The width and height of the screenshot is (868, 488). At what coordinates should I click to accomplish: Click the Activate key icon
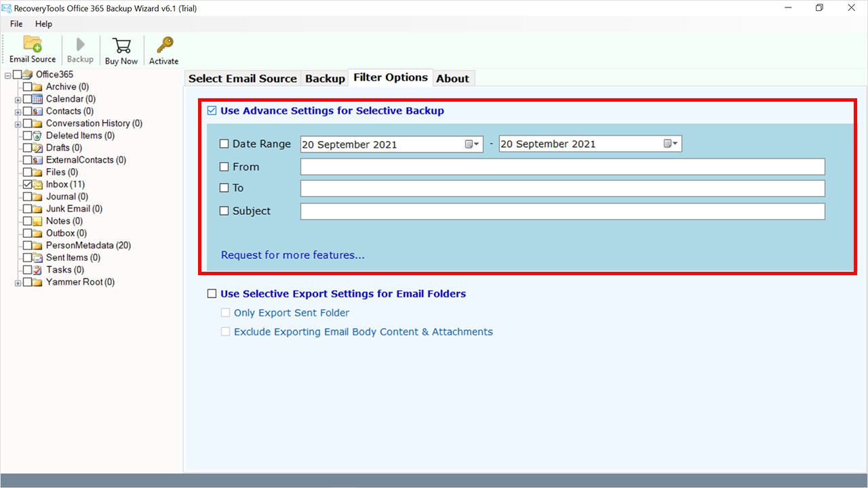click(x=164, y=45)
